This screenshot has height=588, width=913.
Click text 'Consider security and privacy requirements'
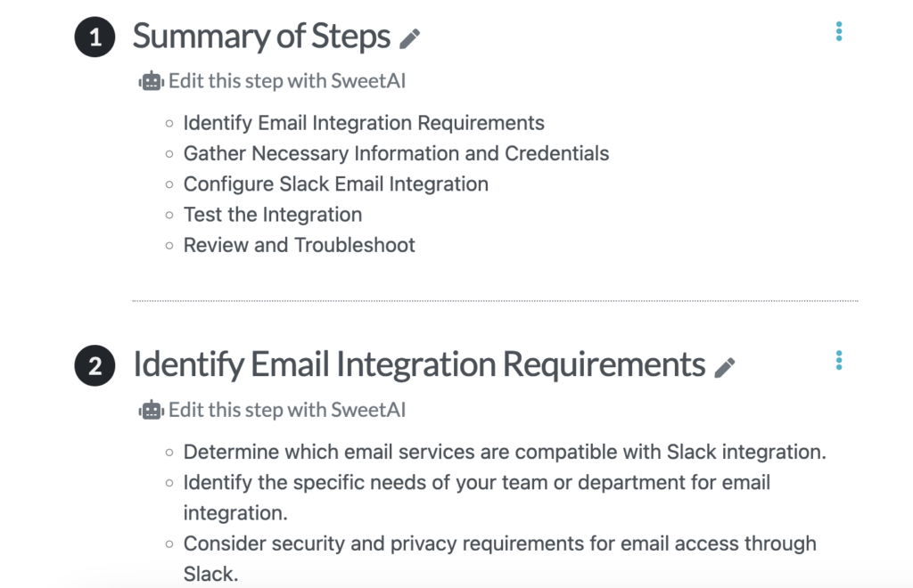[383, 543]
